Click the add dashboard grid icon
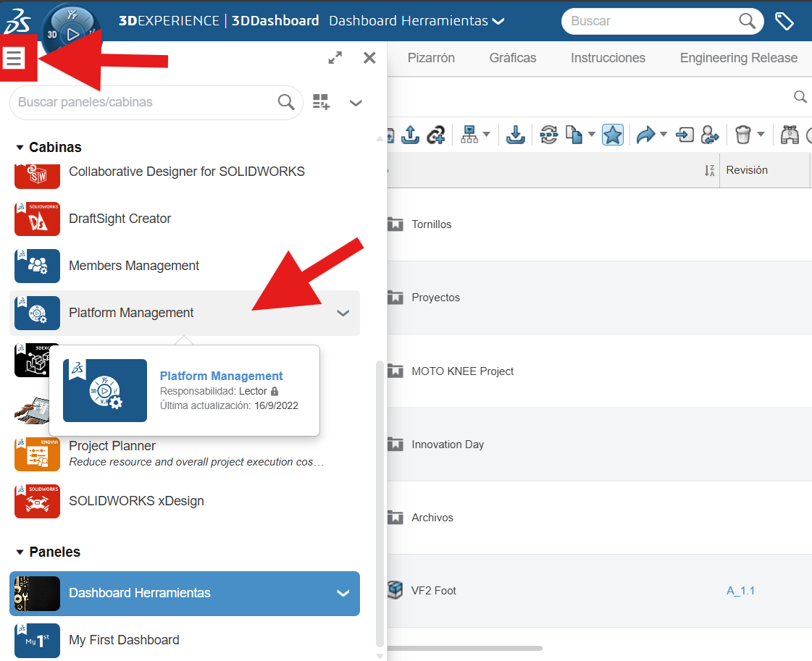 tap(321, 101)
